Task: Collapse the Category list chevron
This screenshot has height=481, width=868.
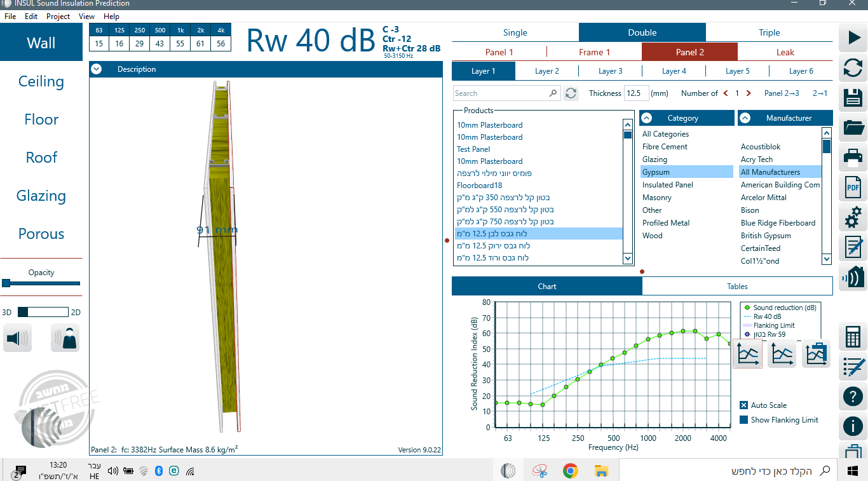Action: pyautogui.click(x=646, y=118)
